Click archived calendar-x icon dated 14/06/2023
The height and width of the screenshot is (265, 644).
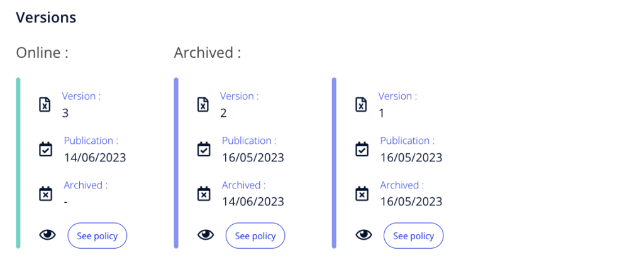click(x=204, y=193)
